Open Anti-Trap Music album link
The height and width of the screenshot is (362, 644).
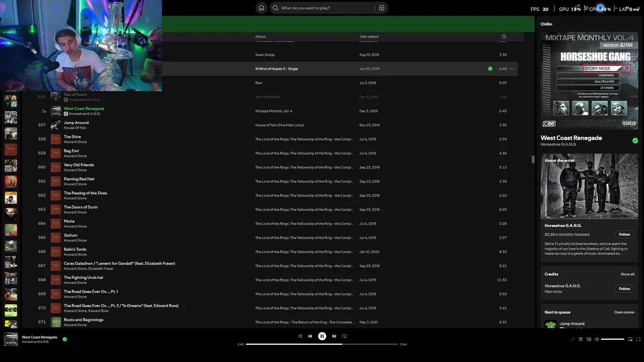coord(267,97)
